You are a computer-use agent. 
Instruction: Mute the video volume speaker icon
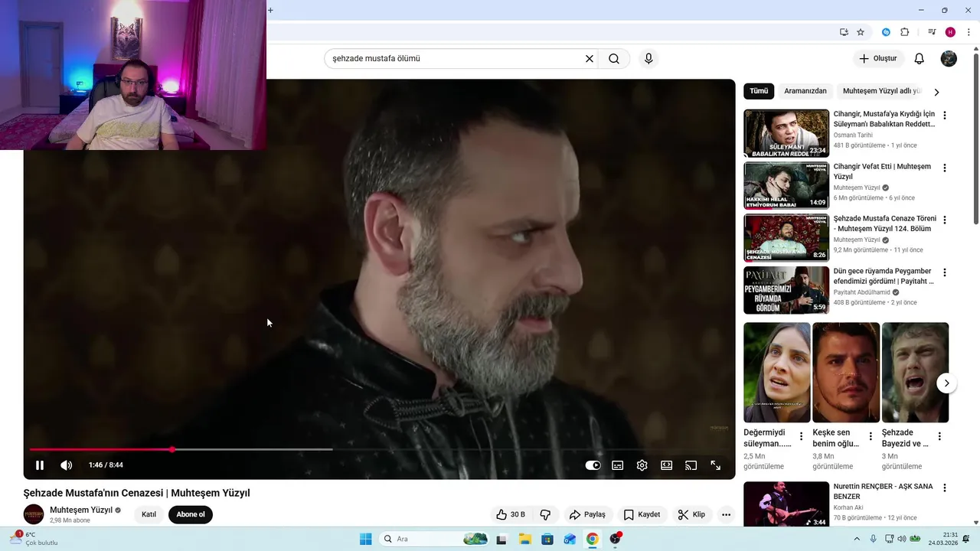[67, 465]
